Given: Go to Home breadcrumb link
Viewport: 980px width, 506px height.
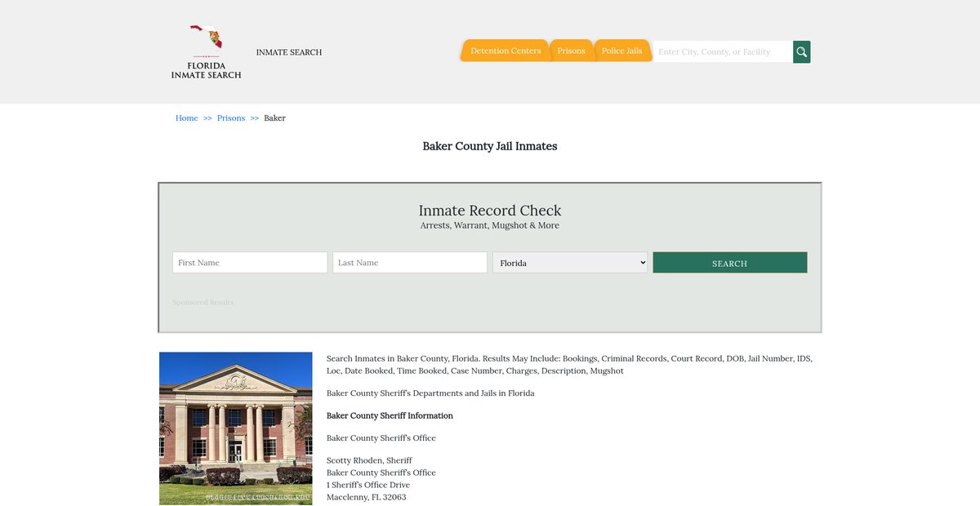Looking at the screenshot, I should coord(187,118).
